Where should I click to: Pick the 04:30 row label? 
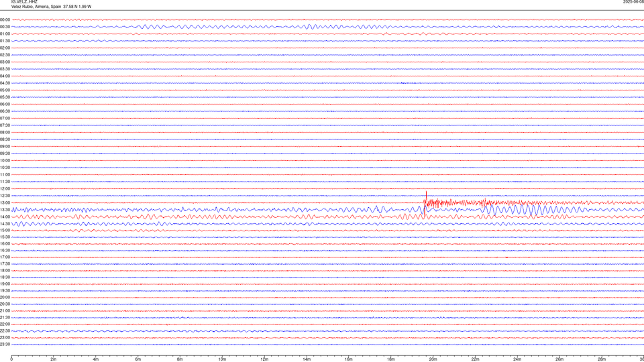[x=5, y=83]
